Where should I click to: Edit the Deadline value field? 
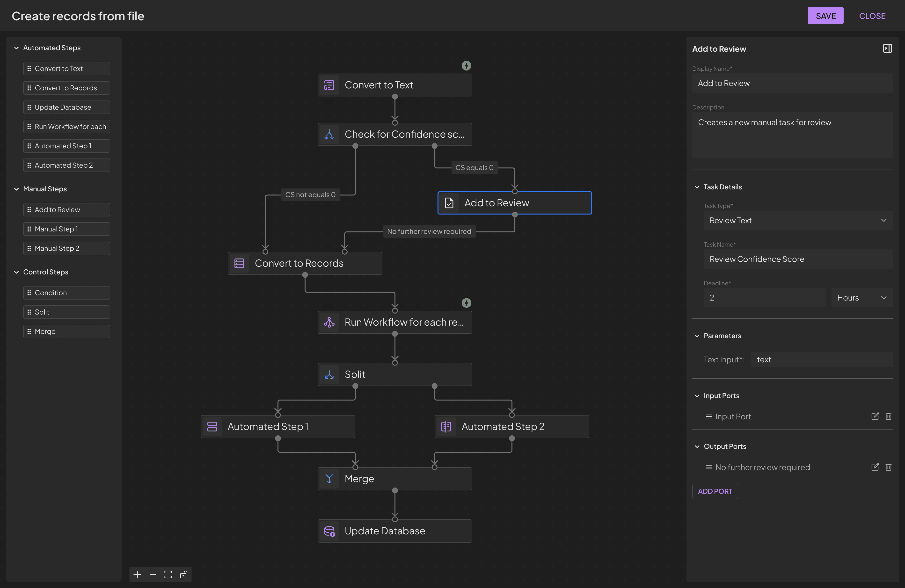click(x=764, y=297)
